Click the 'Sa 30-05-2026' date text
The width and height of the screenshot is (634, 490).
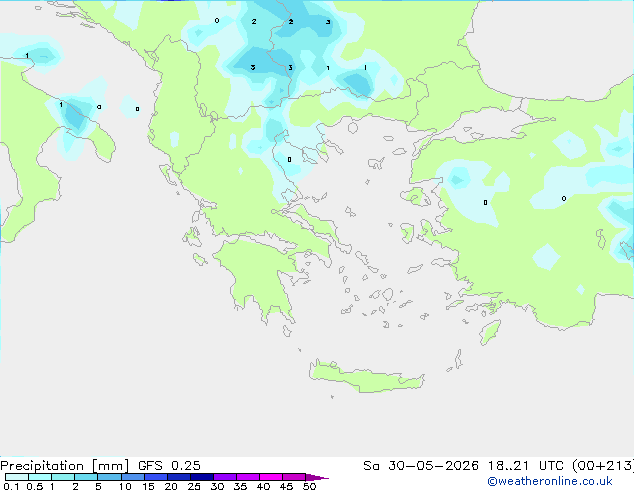(421, 466)
